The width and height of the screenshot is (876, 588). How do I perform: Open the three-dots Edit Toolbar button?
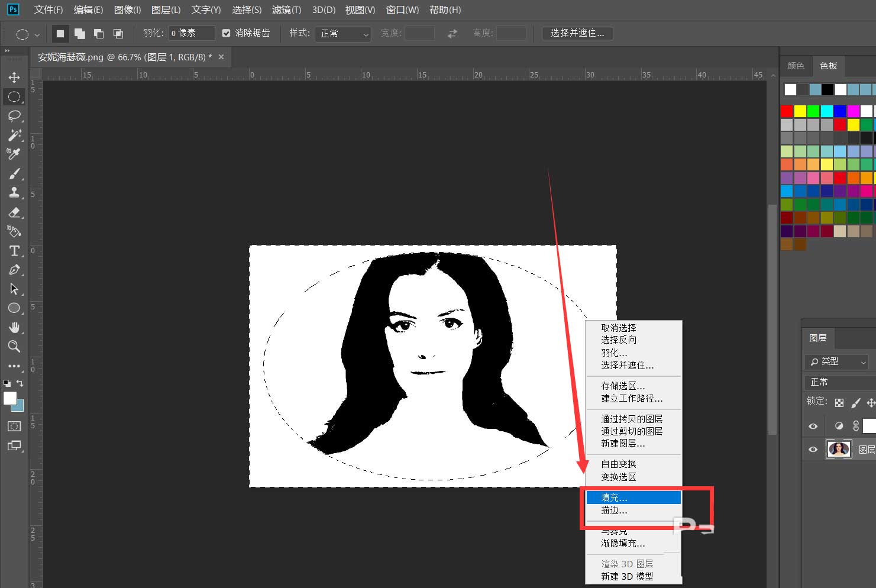coord(14,366)
